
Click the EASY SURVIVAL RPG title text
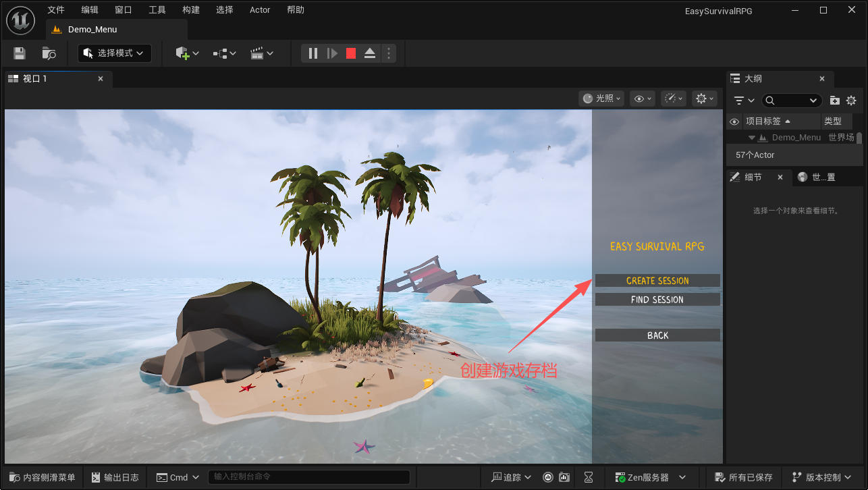(657, 246)
